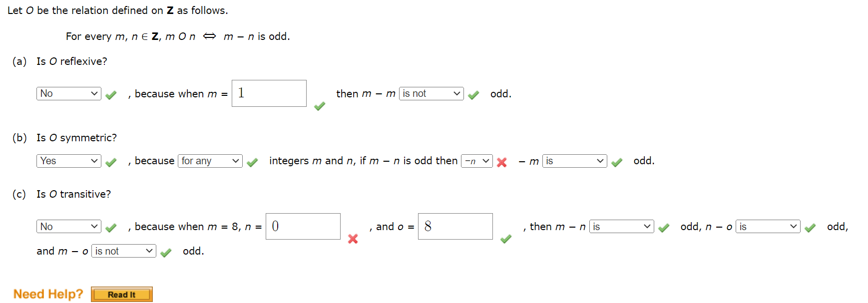Open the reflexive answer dropdown showing 'No'

click(x=68, y=93)
